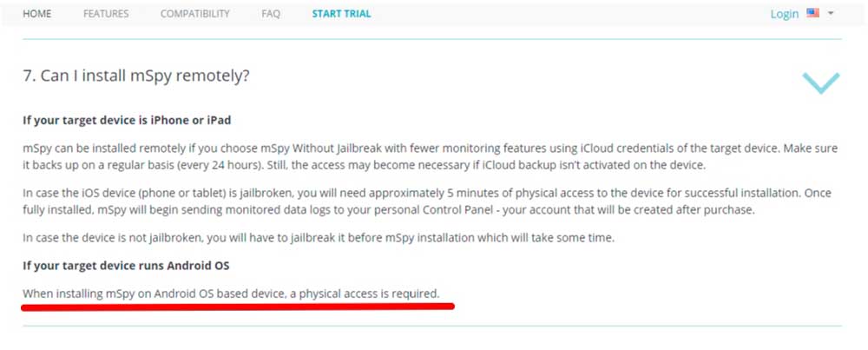The width and height of the screenshot is (868, 350).
Task: Click the divider line above question 7
Action: point(431,39)
